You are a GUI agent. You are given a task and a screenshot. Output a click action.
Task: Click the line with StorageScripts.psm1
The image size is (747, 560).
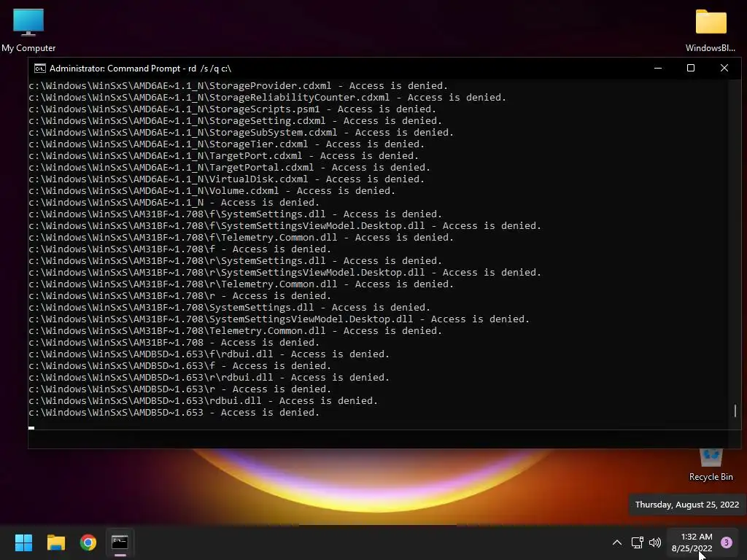click(233, 109)
